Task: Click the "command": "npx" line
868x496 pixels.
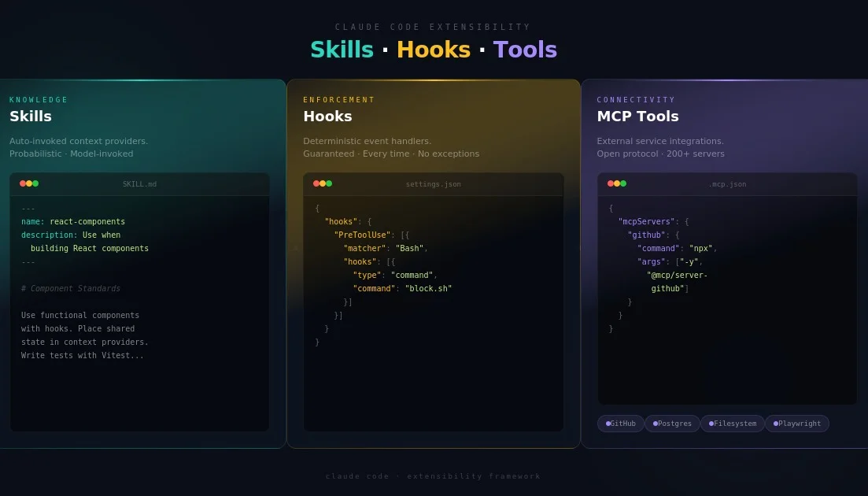Action: [x=678, y=248]
